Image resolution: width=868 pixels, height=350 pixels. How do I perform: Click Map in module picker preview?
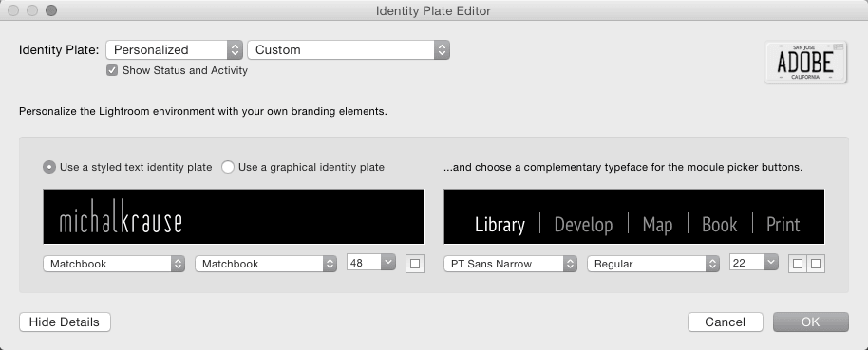tap(657, 225)
